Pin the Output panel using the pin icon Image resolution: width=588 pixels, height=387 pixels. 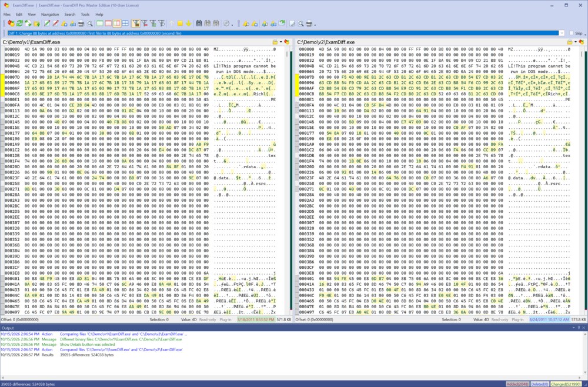pos(579,328)
